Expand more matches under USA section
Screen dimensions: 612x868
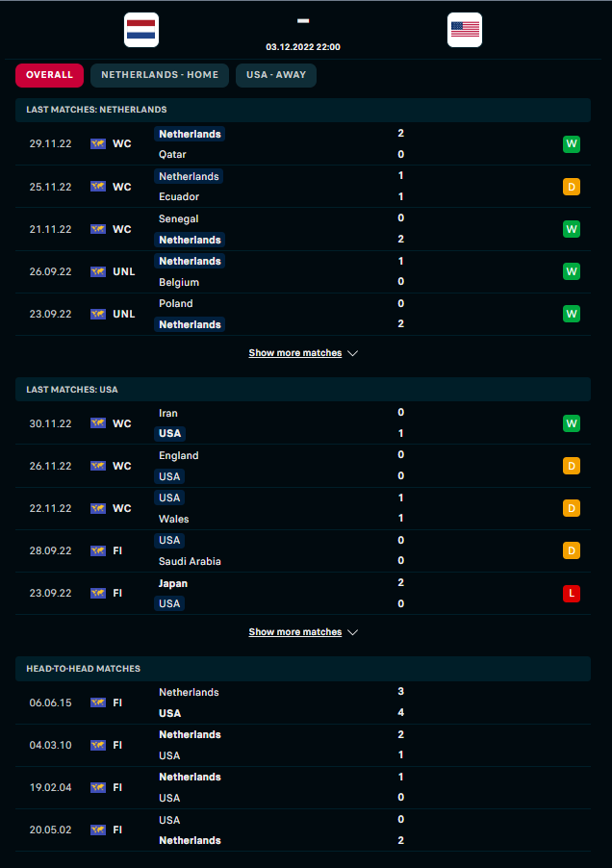[x=295, y=632]
